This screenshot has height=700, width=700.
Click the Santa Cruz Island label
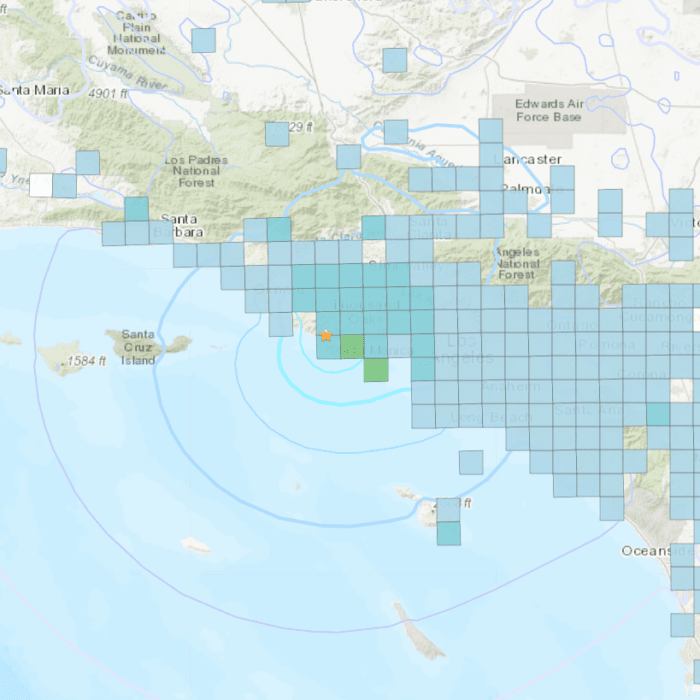tap(138, 347)
